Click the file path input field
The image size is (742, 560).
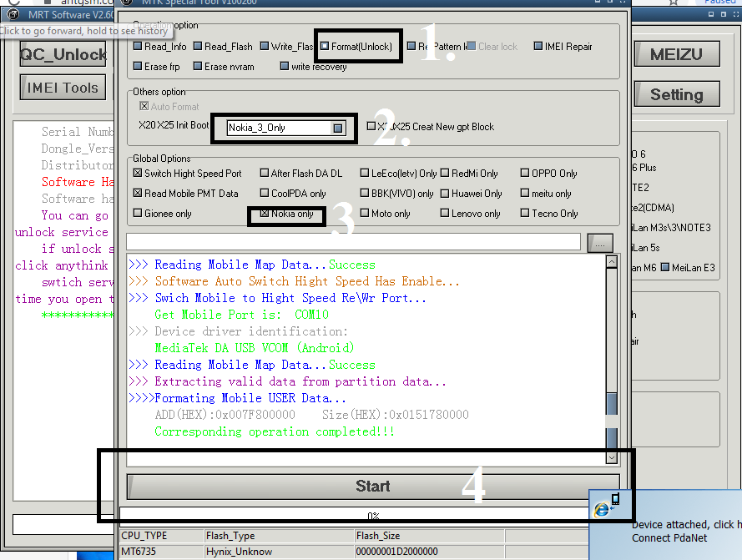click(x=354, y=242)
